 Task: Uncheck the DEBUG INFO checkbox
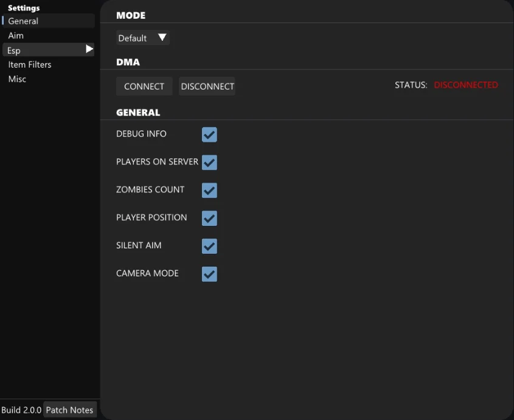[209, 135]
